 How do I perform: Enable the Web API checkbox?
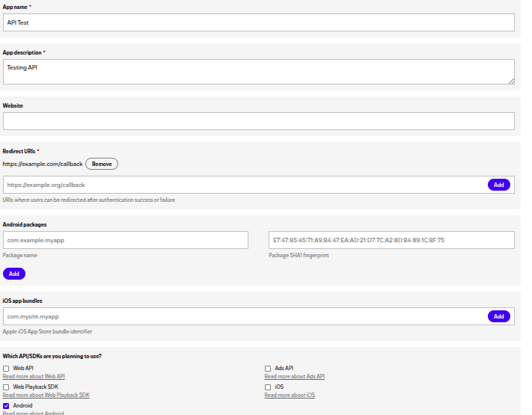[7, 369]
